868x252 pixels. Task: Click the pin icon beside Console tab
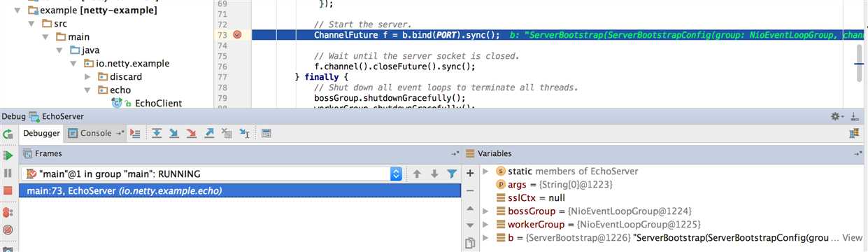tap(120, 133)
